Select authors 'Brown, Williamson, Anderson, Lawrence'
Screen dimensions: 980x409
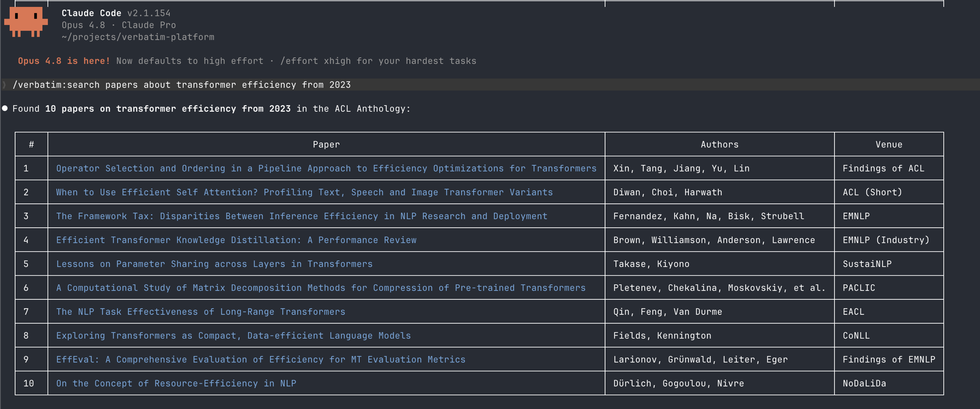714,240
